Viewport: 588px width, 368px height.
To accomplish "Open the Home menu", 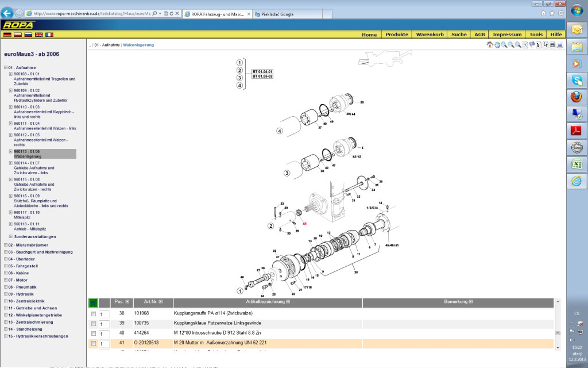I will coord(369,34).
